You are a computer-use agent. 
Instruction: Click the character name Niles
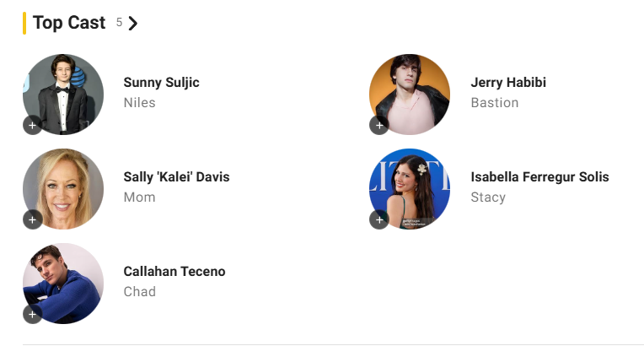tap(139, 103)
